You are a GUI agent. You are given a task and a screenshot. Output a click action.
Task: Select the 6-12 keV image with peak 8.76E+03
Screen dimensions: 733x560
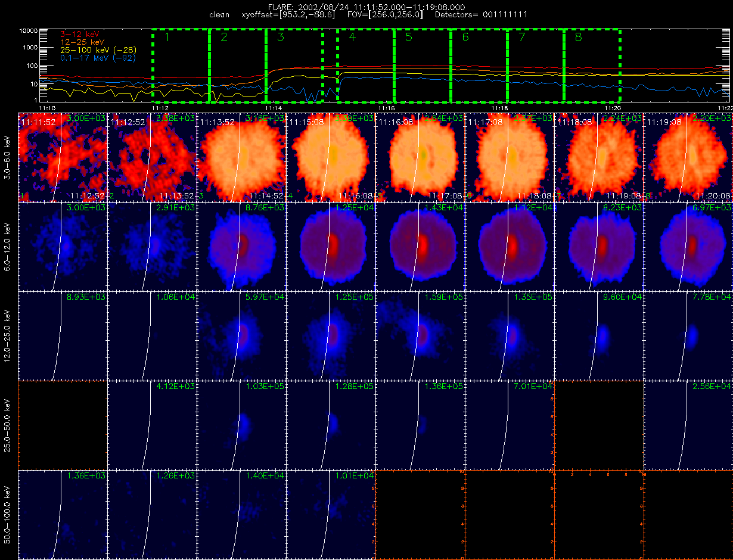[242, 247]
